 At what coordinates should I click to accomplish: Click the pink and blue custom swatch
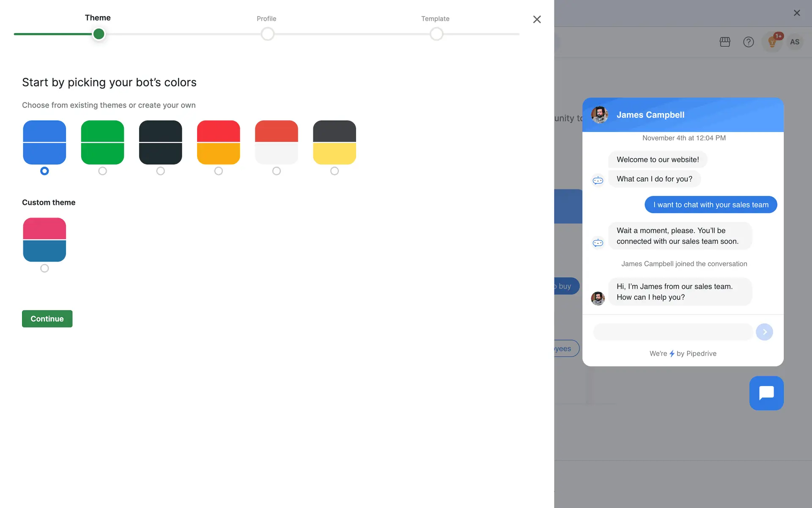pyautogui.click(x=44, y=240)
